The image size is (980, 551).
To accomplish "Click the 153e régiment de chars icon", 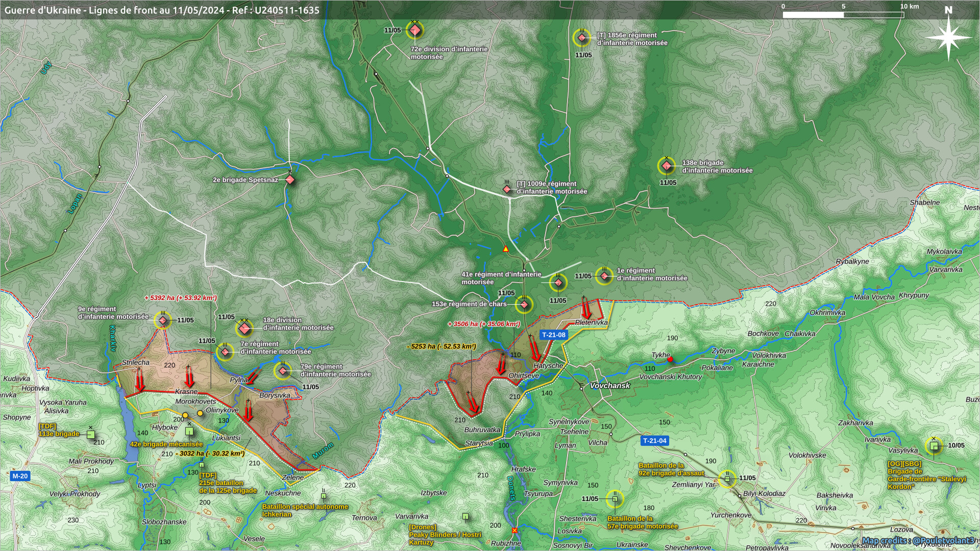I will point(524,305).
